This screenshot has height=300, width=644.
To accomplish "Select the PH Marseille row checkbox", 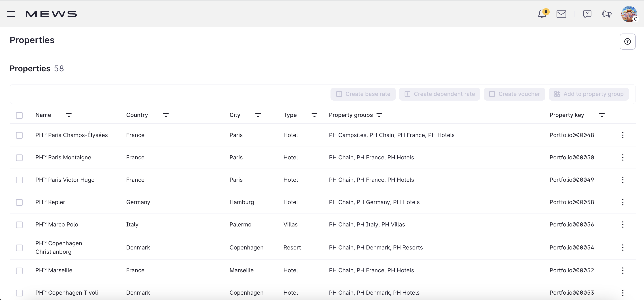I will [19, 271].
